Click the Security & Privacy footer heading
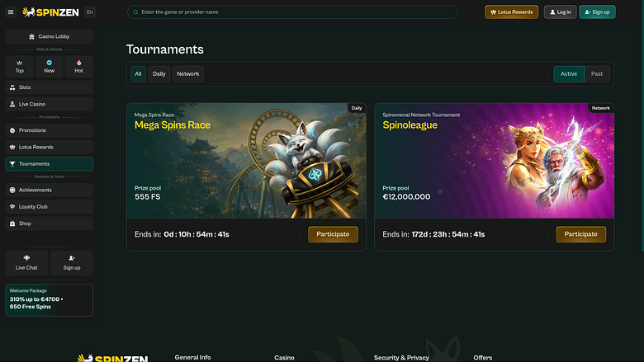This screenshot has width=644, height=362. point(401,358)
